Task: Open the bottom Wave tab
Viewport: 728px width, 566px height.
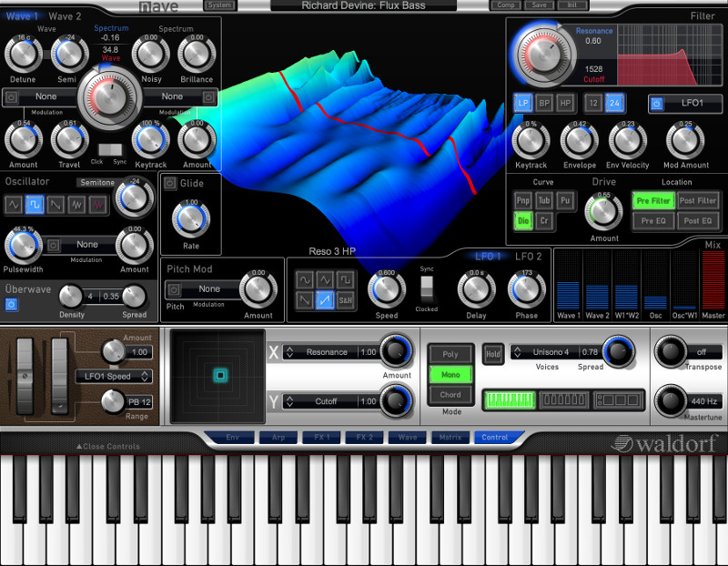Action: (x=407, y=438)
